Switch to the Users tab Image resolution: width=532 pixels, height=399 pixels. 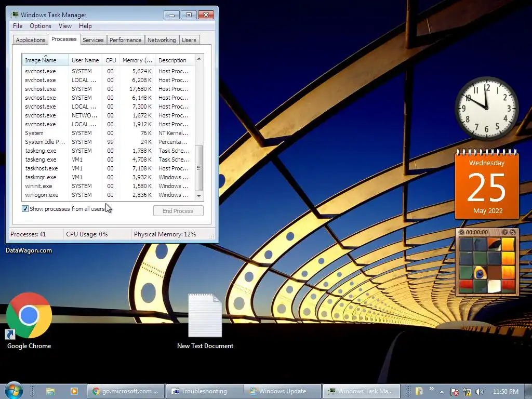click(x=189, y=39)
